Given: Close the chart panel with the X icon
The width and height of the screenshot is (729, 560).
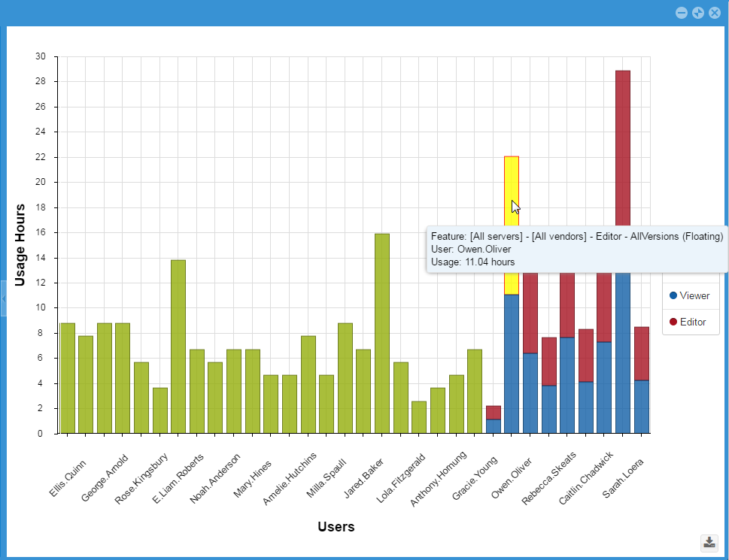Looking at the screenshot, I should pos(715,13).
